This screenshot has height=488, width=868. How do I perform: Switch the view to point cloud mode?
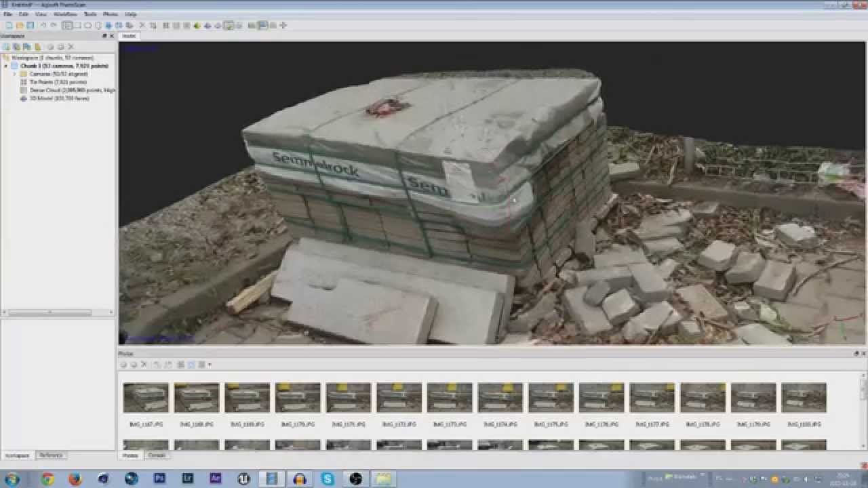(x=165, y=26)
